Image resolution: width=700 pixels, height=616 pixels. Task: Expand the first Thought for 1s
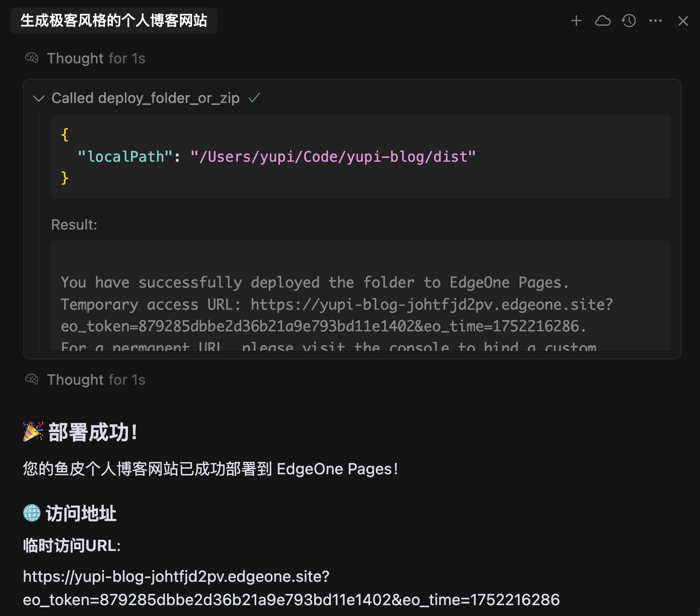[96, 58]
